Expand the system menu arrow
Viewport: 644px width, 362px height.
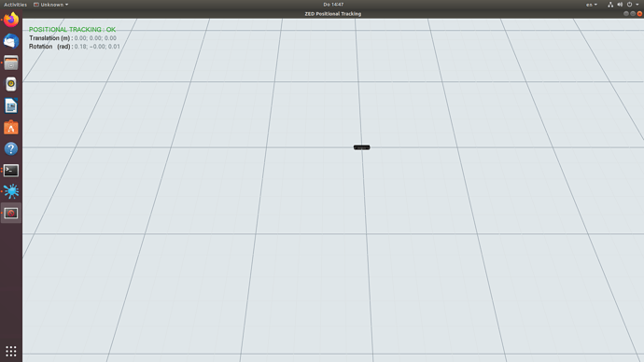pyautogui.click(x=637, y=5)
